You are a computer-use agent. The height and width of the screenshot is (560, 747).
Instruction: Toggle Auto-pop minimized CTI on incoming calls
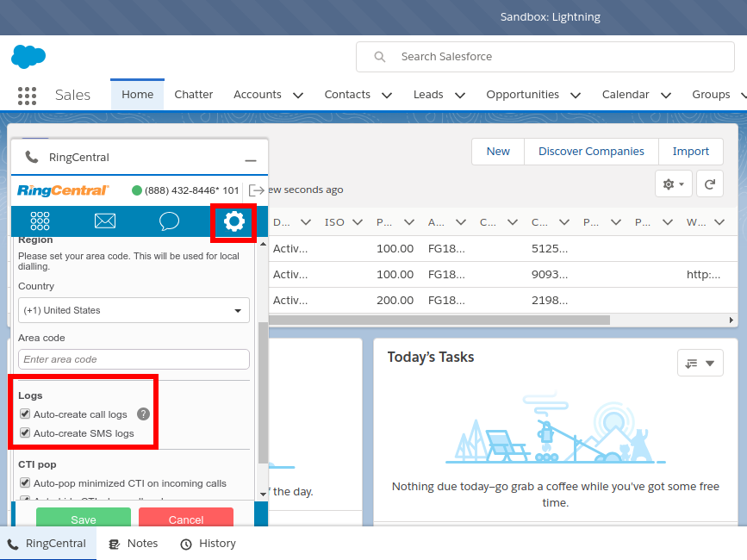(25, 484)
